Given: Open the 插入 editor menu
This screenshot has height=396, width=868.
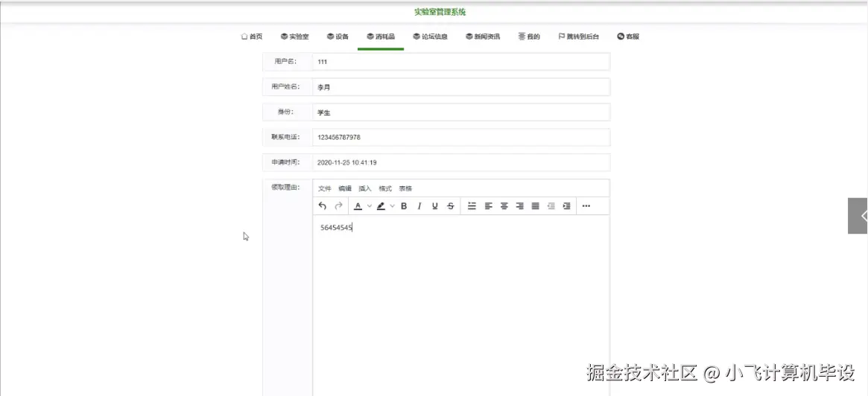Looking at the screenshot, I should click(x=365, y=188).
